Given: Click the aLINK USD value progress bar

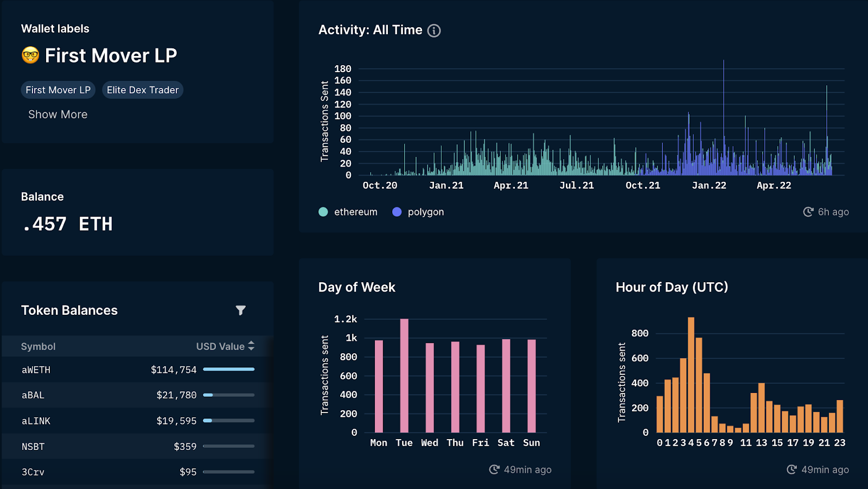Looking at the screenshot, I should click(228, 421).
